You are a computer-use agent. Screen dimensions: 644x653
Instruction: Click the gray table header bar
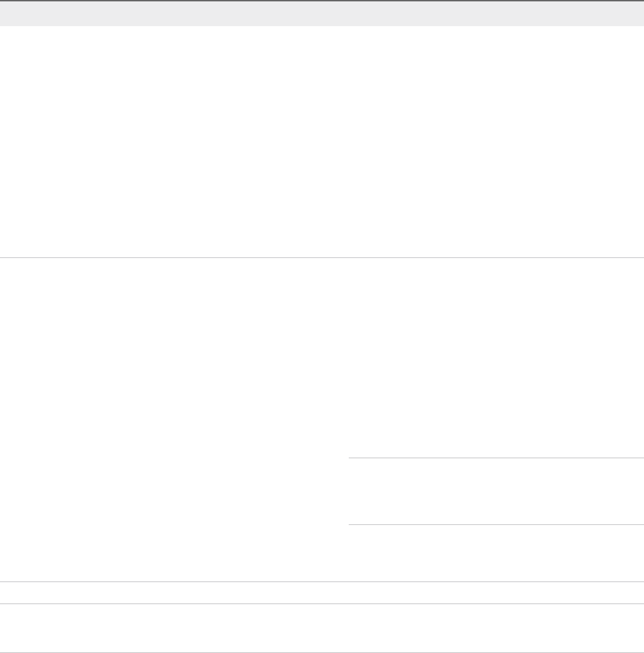click(322, 14)
